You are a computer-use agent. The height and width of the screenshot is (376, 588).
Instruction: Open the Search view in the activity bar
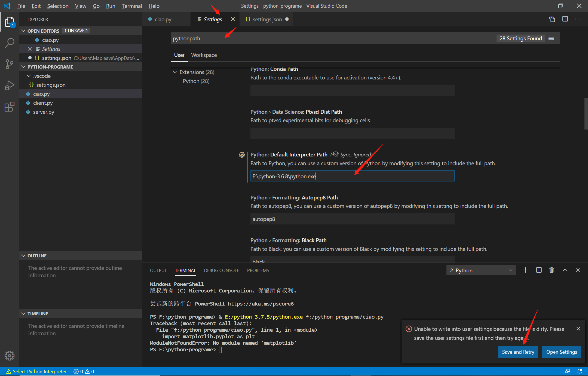click(x=10, y=43)
